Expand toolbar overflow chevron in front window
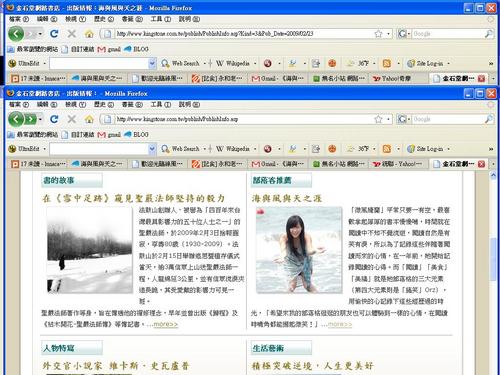 (491, 149)
